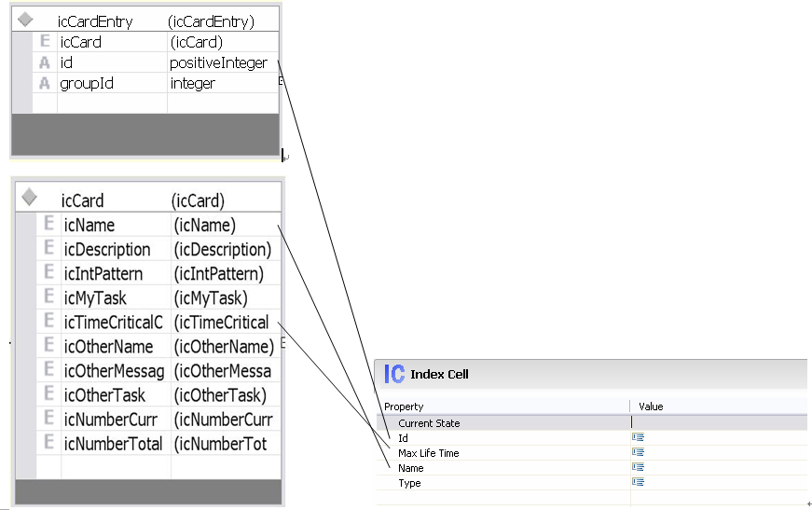This screenshot has width=812, height=510.
Task: Click the (icCardEntry) type cell
Action: tap(211, 21)
